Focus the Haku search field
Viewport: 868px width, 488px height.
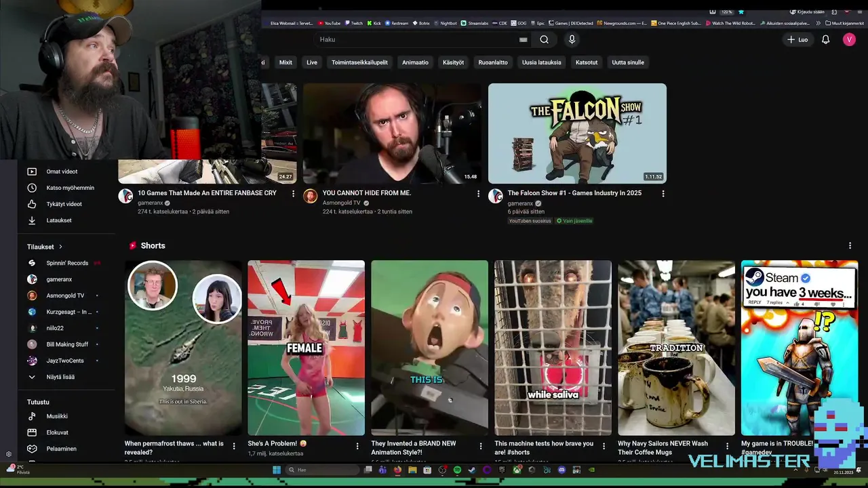tap(417, 39)
